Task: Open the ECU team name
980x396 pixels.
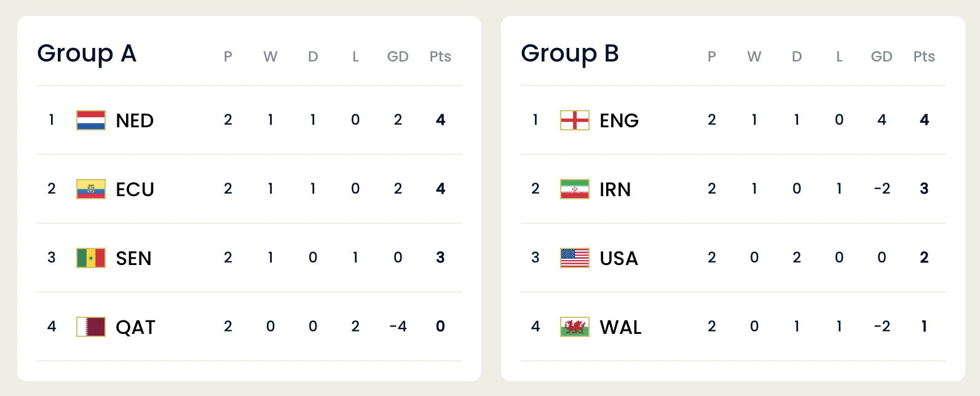Action: (x=135, y=189)
